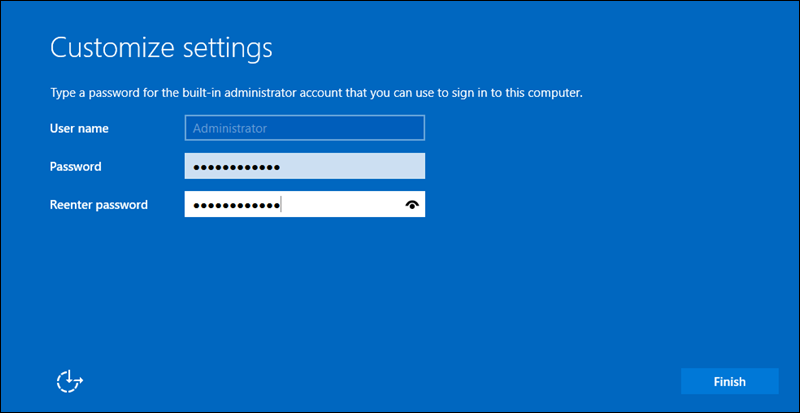Click the first dot in Reenter password field
Viewport: 800px width, 413px height.
point(197,205)
